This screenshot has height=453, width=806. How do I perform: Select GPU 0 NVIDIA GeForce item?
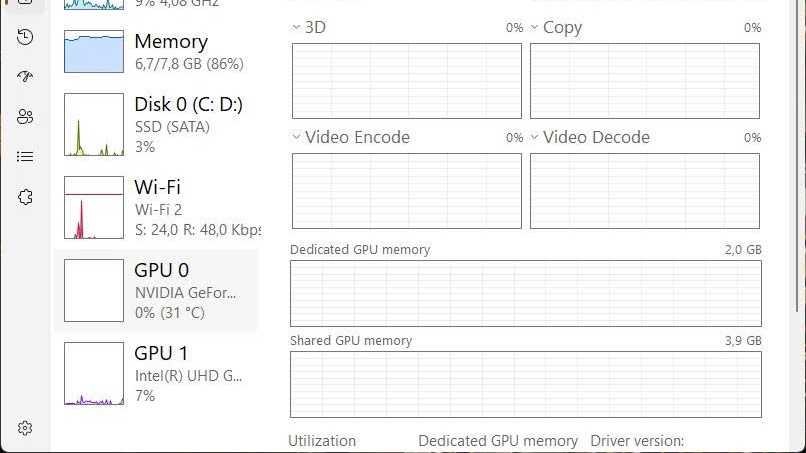156,291
